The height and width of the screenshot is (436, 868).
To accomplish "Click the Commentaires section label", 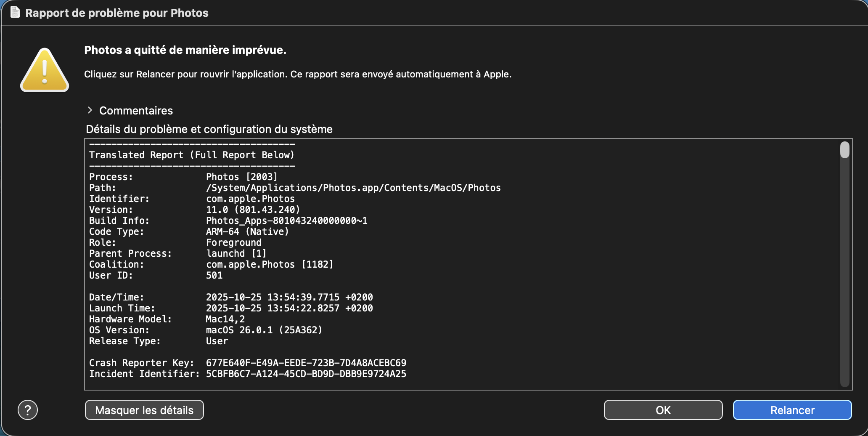I will 136,111.
